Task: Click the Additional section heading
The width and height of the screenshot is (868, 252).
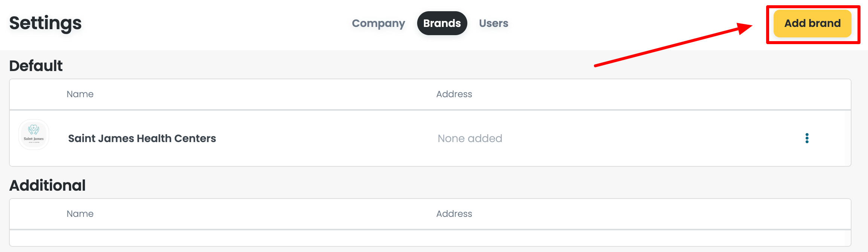Action: 48,185
